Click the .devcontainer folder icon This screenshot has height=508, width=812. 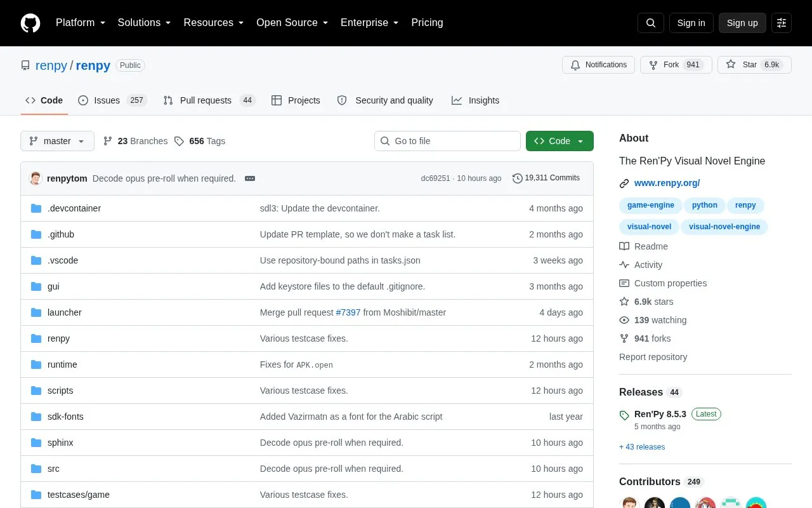(x=36, y=208)
